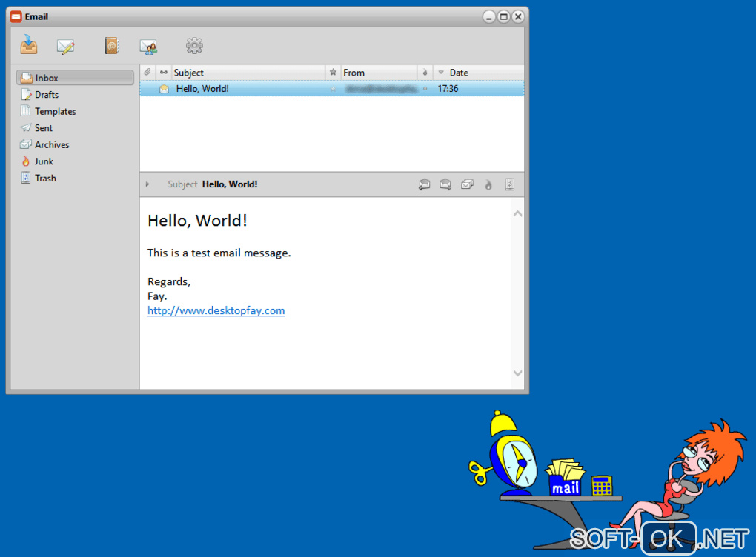The height and width of the screenshot is (557, 756).
Task: Select the Hello, World! message row
Action: pyautogui.click(x=332, y=89)
